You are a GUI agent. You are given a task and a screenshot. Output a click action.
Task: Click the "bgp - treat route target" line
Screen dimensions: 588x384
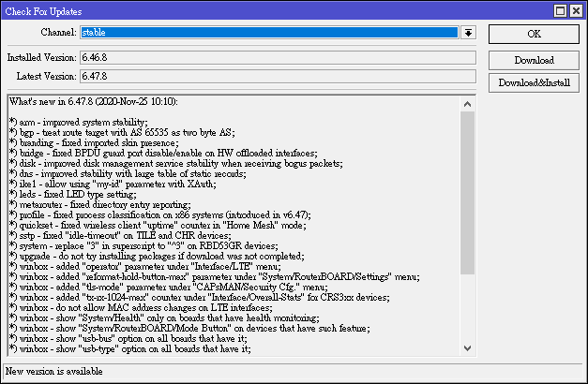[x=122, y=133]
